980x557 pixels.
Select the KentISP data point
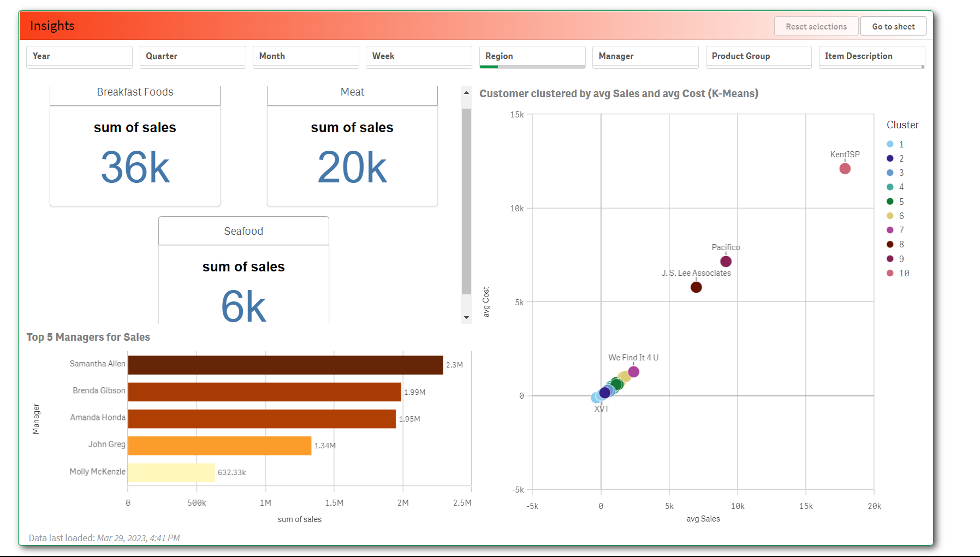tap(844, 169)
